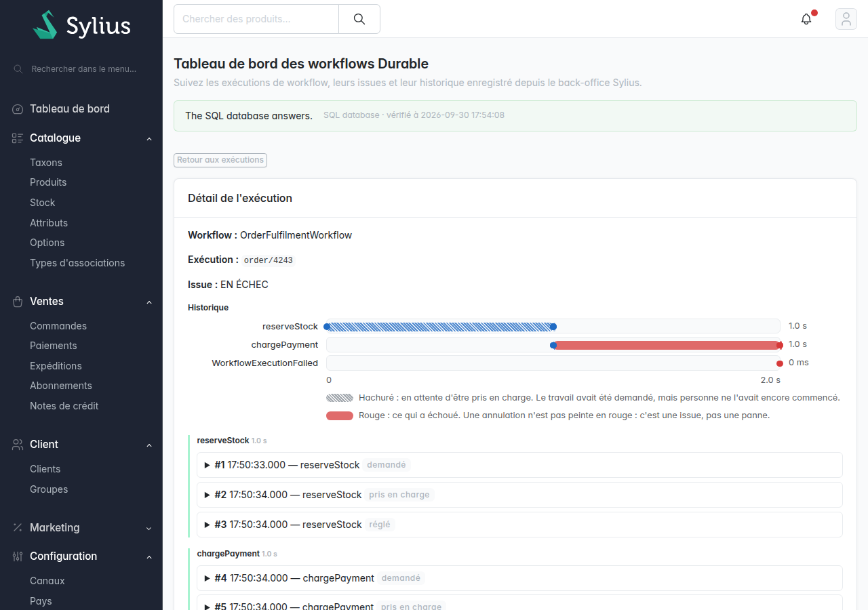Open Notes de crédit entry
The width and height of the screenshot is (868, 610).
pyautogui.click(x=64, y=406)
